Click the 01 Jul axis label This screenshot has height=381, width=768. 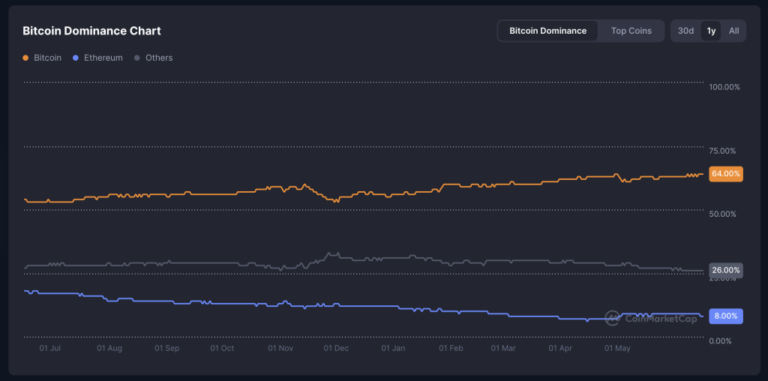(50, 348)
